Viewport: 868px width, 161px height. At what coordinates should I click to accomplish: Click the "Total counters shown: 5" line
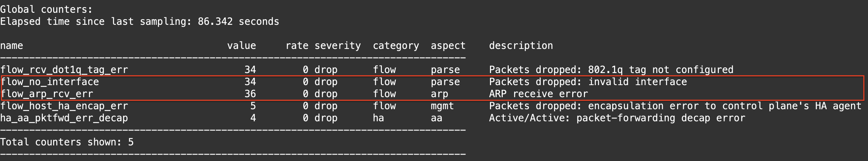67,142
